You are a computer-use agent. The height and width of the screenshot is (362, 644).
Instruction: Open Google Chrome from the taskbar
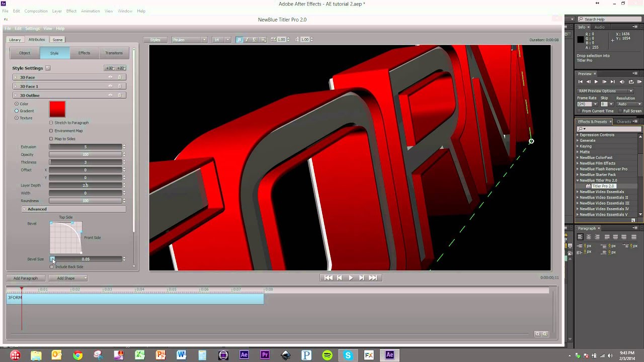coord(77,355)
